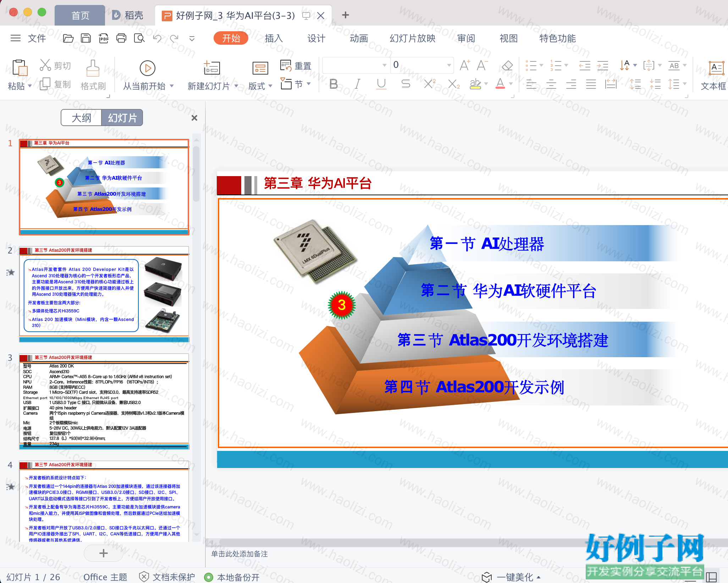The width and height of the screenshot is (728, 583).
Task: Center align the text
Action: pyautogui.click(x=551, y=84)
